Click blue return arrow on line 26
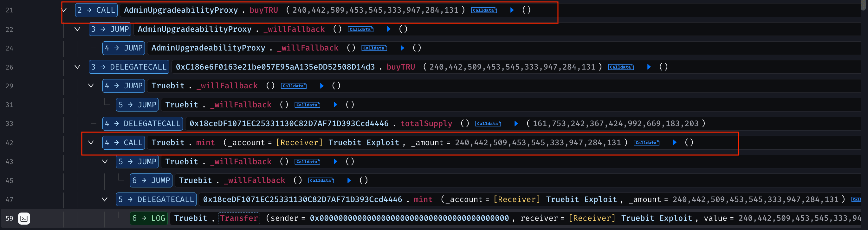This screenshot has width=868, height=230. click(649, 67)
